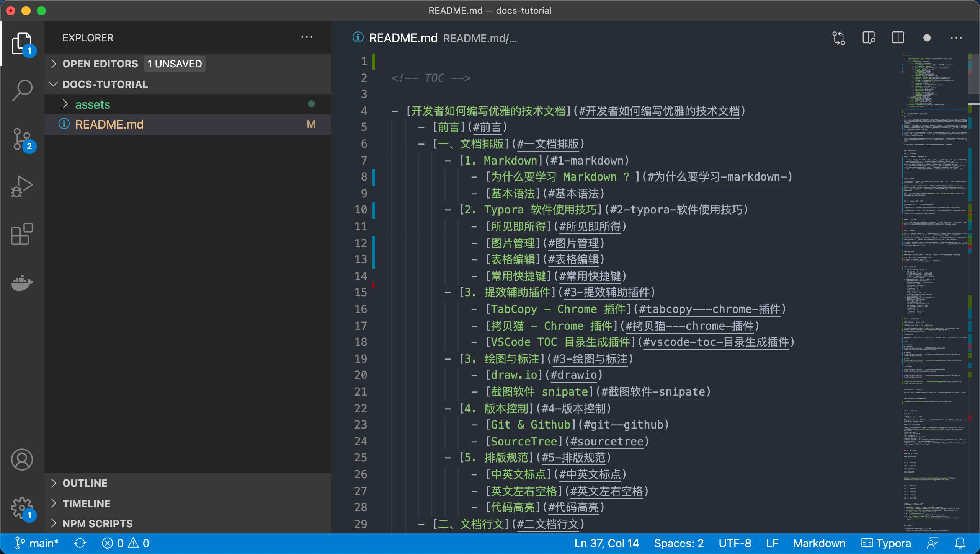
Task: Click the Accounts icon in activity bar
Action: click(x=22, y=459)
